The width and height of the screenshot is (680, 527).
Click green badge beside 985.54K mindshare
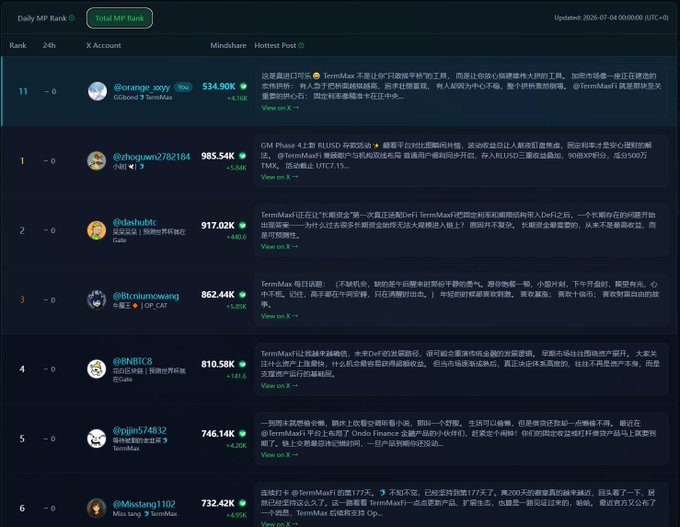click(242, 156)
